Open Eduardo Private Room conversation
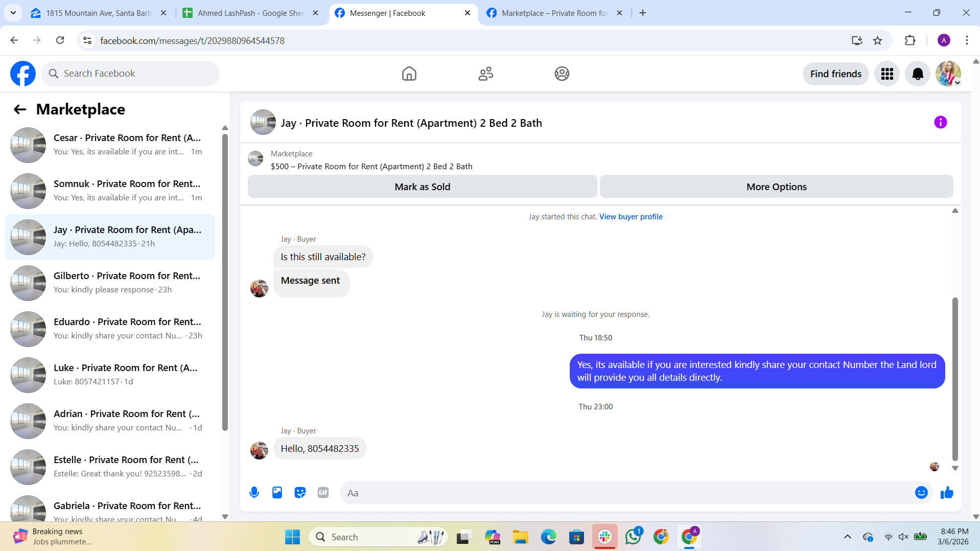 (110, 329)
